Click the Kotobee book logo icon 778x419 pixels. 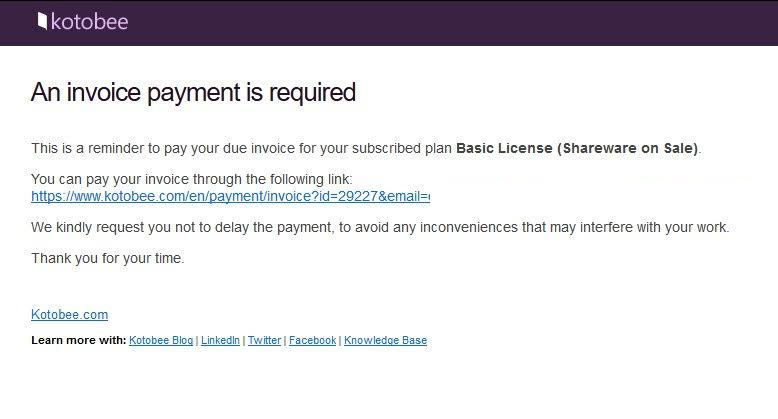pyautogui.click(x=42, y=21)
